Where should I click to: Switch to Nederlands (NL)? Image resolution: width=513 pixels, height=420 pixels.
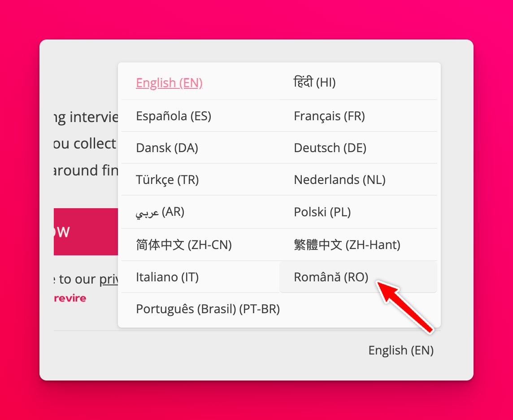click(339, 180)
